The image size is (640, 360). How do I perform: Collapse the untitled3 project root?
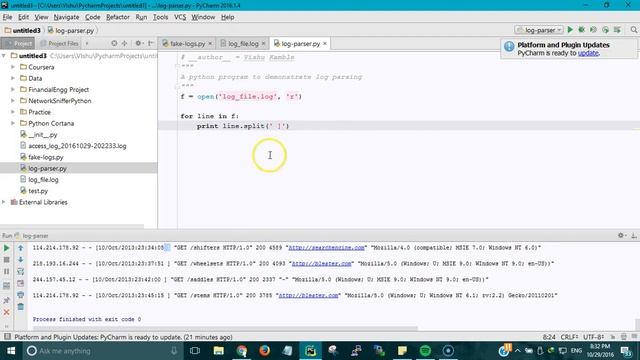4,56
